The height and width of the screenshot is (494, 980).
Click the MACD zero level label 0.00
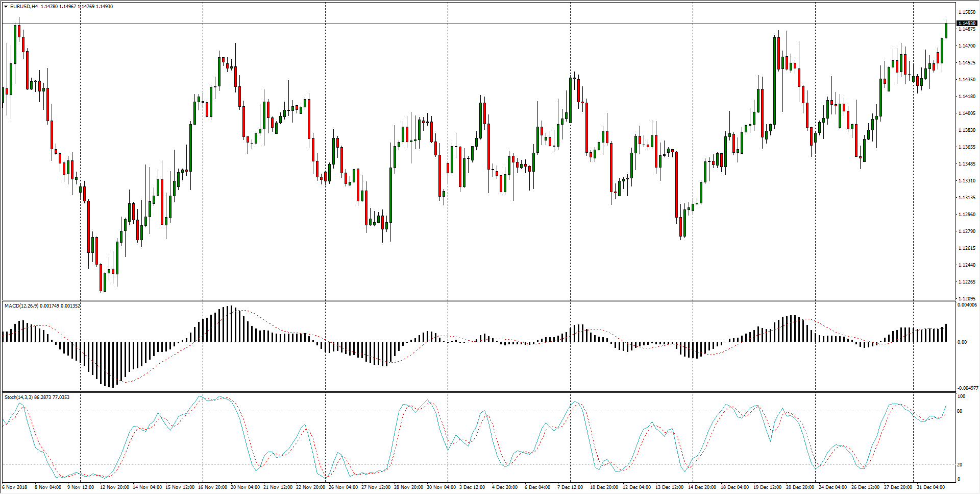(962, 342)
